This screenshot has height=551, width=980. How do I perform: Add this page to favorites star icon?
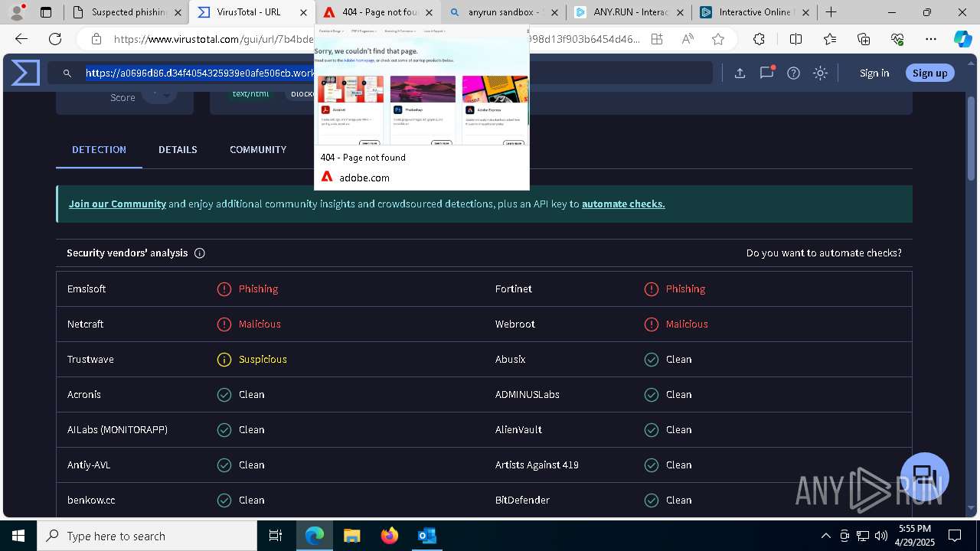click(718, 39)
